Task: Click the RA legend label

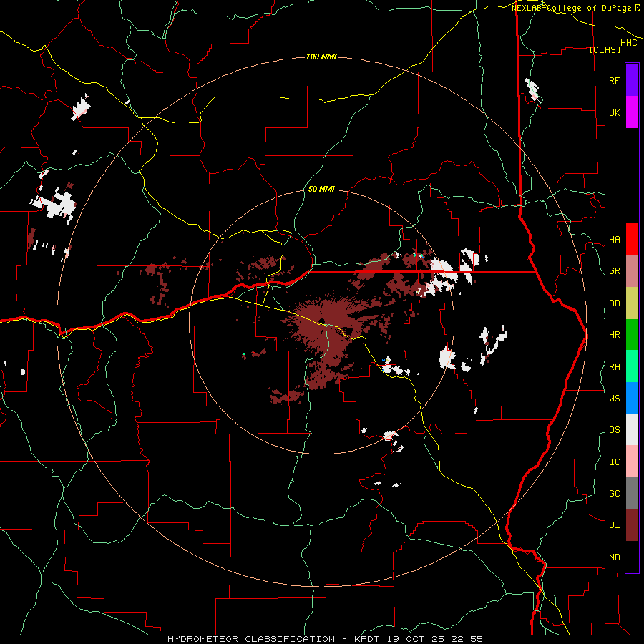Action: [614, 367]
